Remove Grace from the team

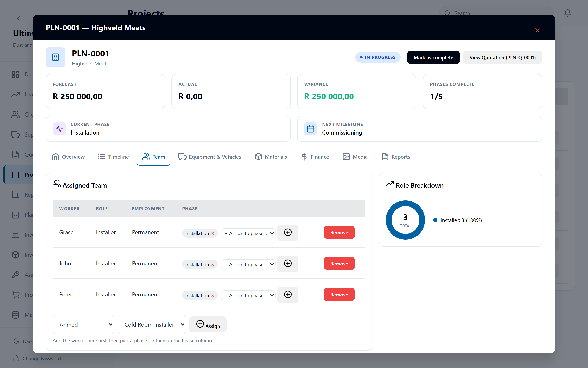pos(339,232)
